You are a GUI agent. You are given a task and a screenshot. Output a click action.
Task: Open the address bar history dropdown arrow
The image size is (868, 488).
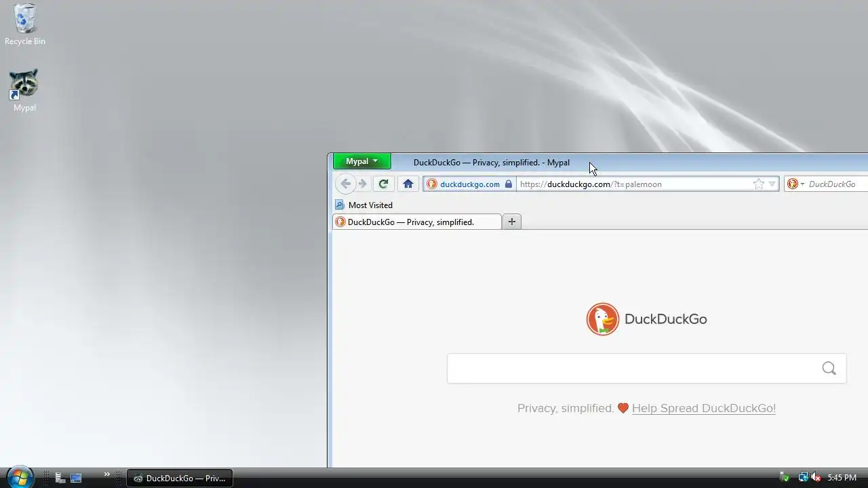point(772,184)
